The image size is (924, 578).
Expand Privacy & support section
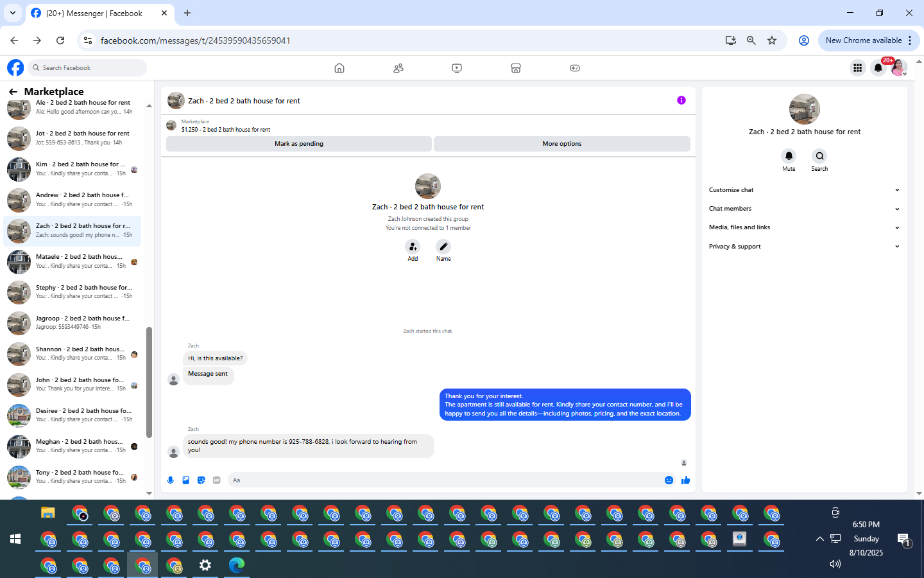804,247
